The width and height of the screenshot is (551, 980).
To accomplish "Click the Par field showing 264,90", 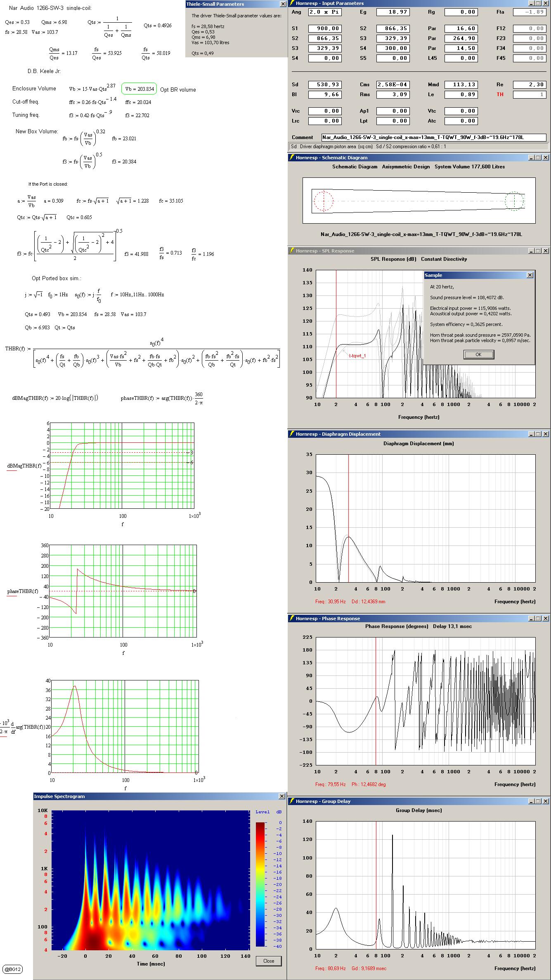I will click(x=461, y=38).
